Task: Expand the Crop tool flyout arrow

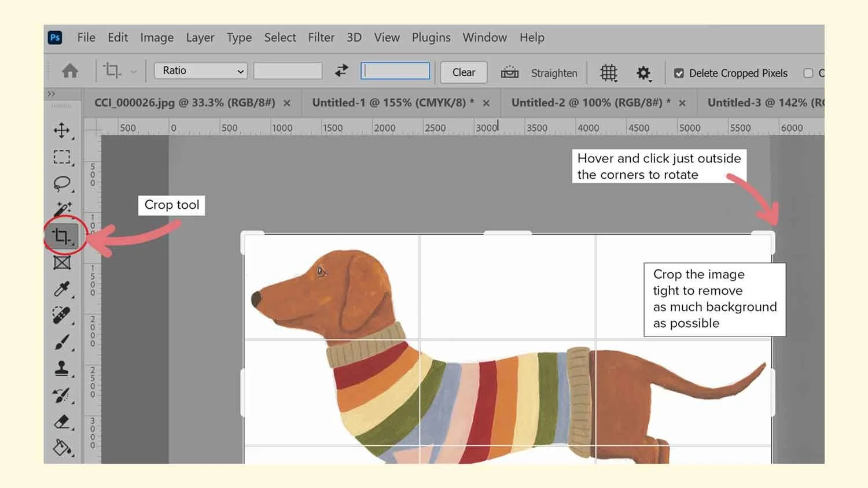Action: 134,71
